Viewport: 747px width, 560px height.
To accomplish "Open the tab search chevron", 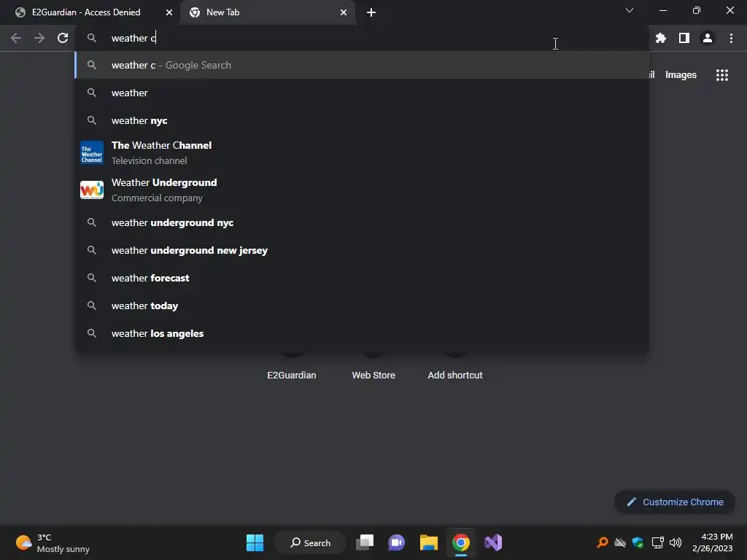I will 630,10.
